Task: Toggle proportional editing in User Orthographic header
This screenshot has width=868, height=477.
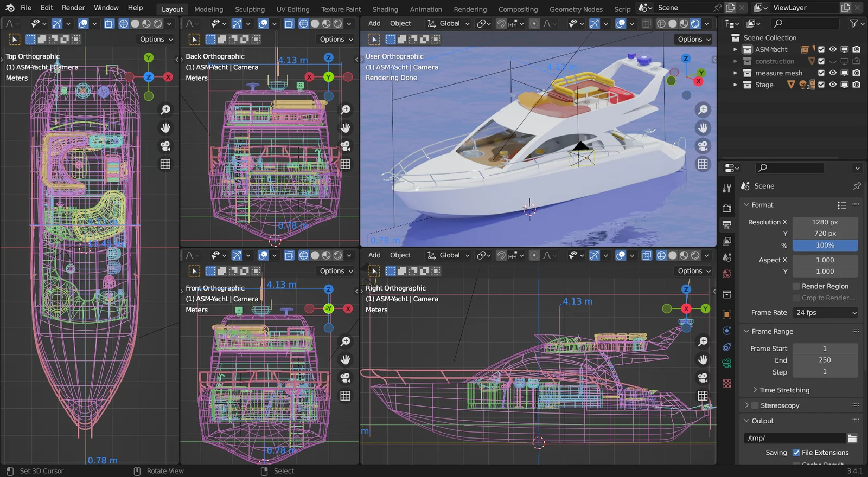Action: pyautogui.click(x=534, y=23)
